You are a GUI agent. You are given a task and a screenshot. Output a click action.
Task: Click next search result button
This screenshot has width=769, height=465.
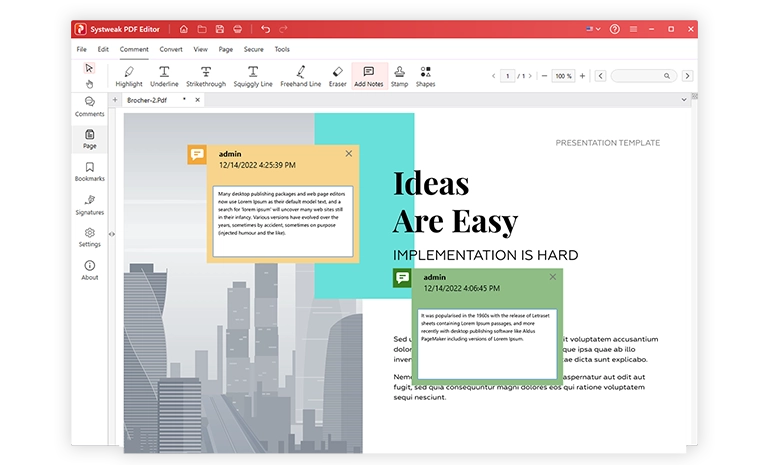pos(687,76)
